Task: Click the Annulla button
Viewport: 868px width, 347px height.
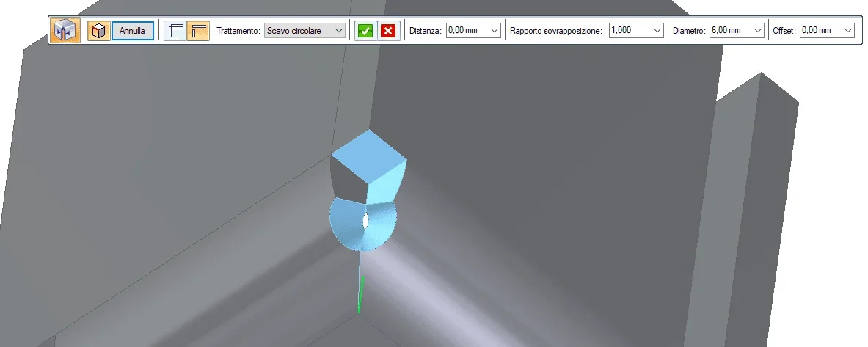Action: [132, 31]
